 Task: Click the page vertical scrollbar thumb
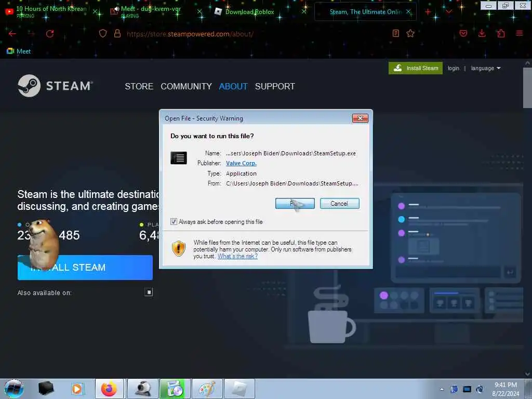pyautogui.click(x=527, y=87)
